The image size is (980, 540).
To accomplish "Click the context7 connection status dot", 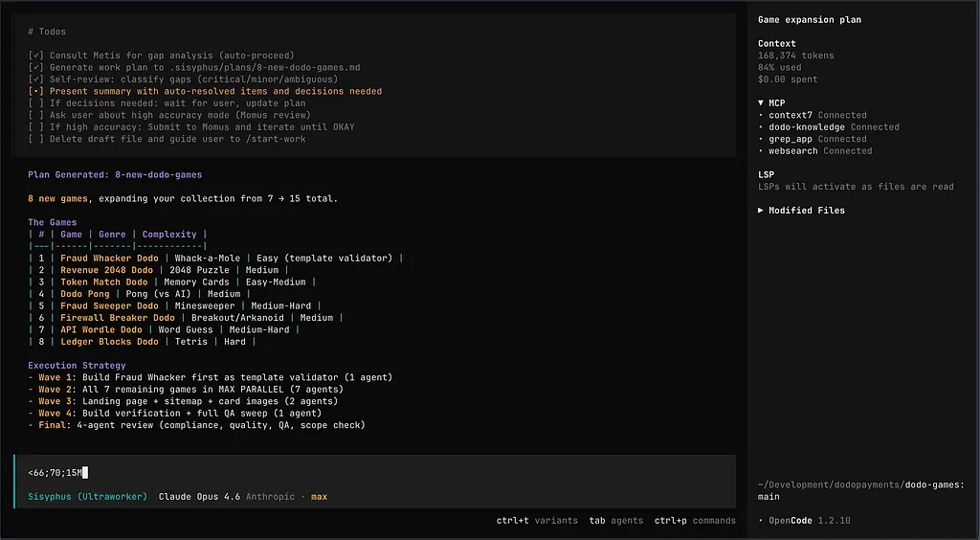I will click(x=761, y=115).
